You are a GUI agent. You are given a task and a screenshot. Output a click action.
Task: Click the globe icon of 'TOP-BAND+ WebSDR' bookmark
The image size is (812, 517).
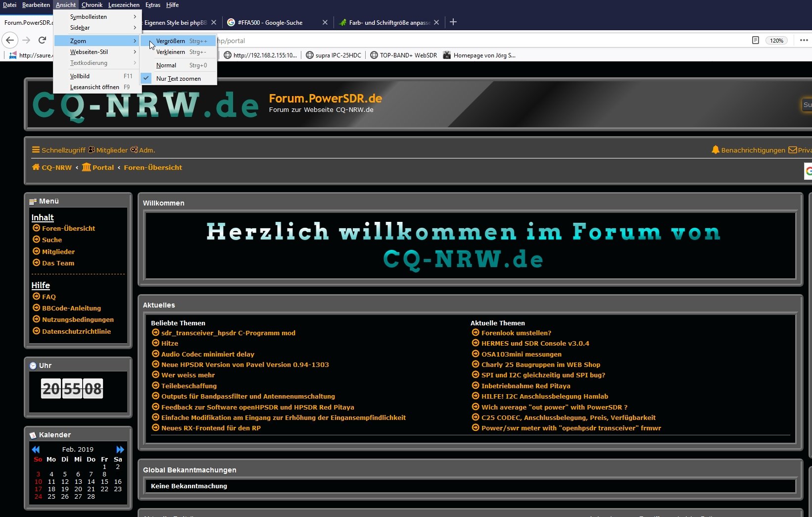coord(374,55)
